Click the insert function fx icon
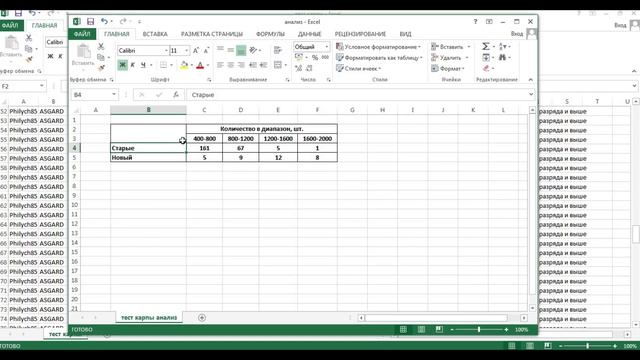 click(176, 95)
